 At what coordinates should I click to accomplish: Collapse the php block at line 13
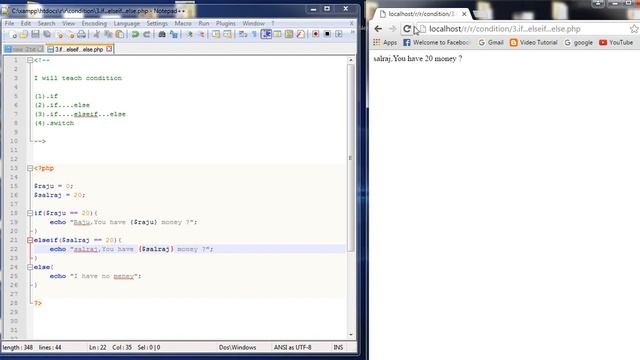click(30, 168)
